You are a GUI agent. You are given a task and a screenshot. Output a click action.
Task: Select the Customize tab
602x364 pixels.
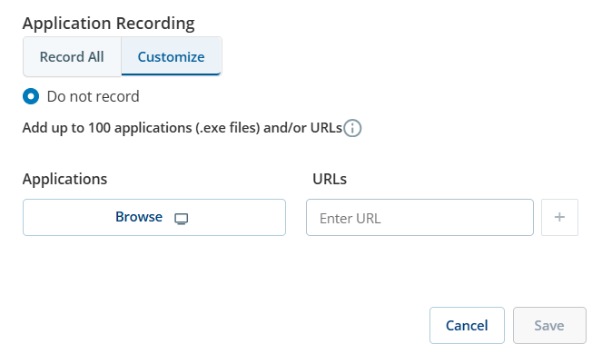tap(171, 56)
